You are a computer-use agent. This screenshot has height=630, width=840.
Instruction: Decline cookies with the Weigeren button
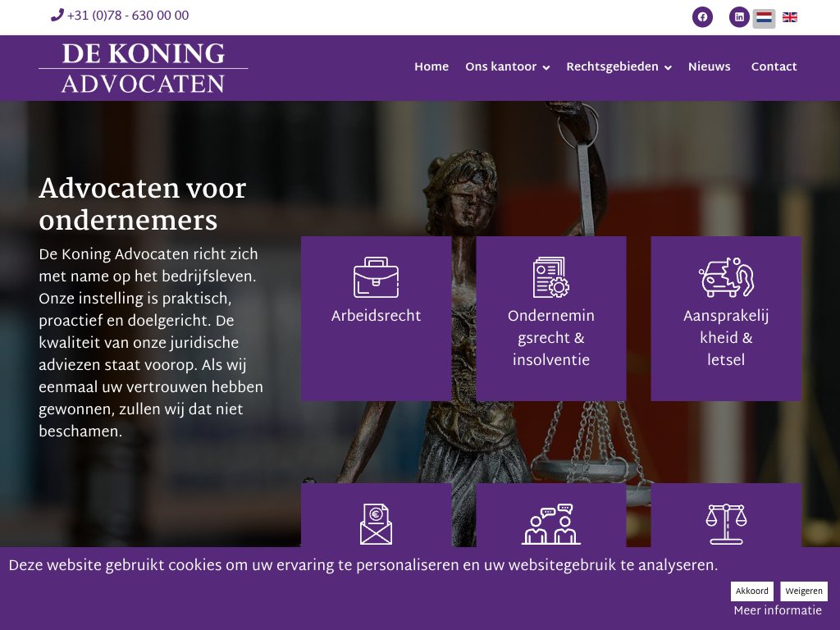pos(804,591)
